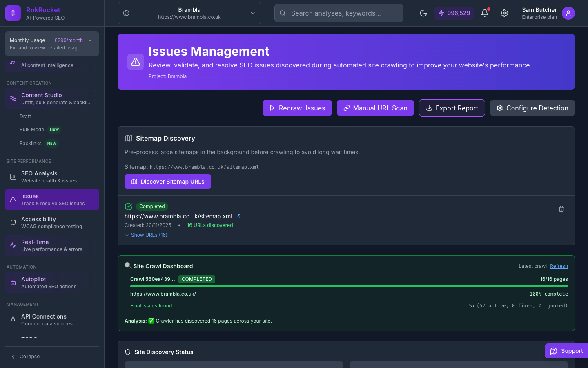Click the green completed check icon
588x368 pixels.
(129, 206)
